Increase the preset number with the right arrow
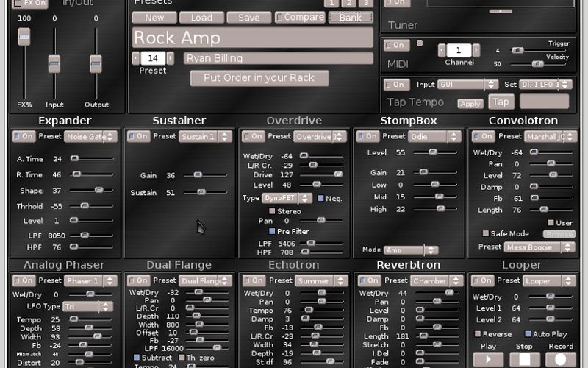Screen dimensions: 588x368 coord(171,58)
